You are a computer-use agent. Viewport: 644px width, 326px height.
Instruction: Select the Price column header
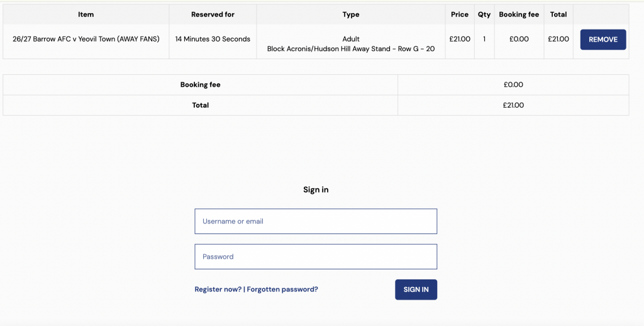[x=460, y=14]
